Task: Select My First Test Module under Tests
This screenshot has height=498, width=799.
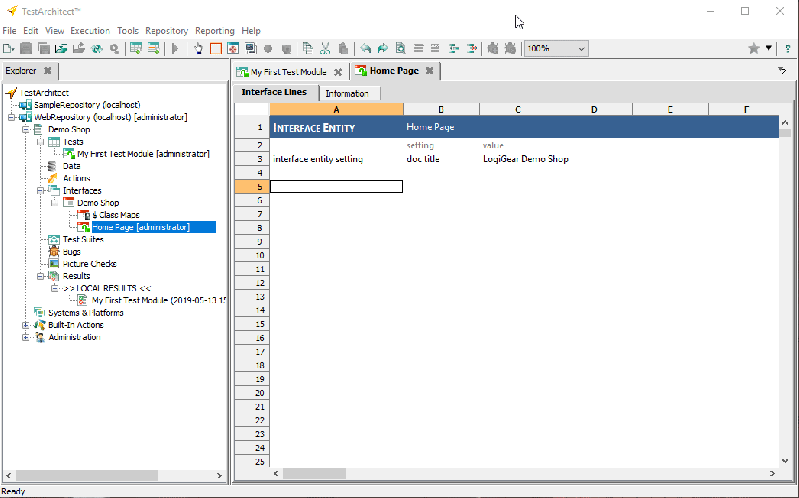Action: [143, 154]
